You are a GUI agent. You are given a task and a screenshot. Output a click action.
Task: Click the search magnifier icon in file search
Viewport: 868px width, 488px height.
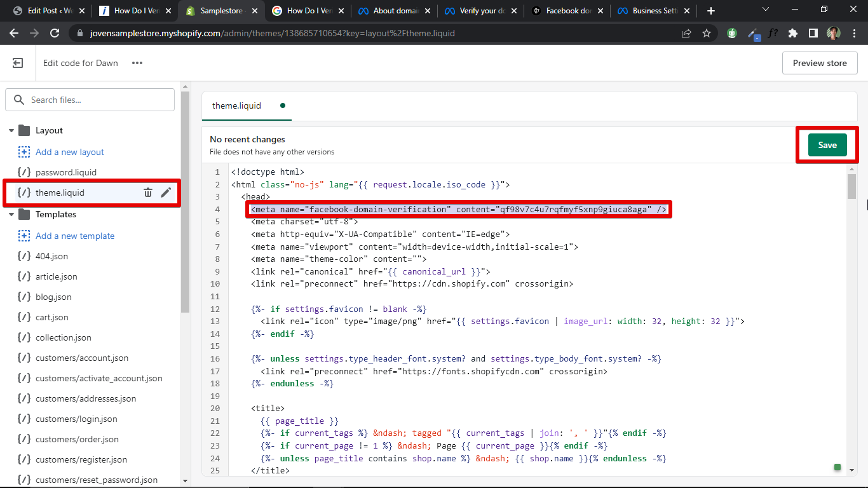(x=19, y=100)
